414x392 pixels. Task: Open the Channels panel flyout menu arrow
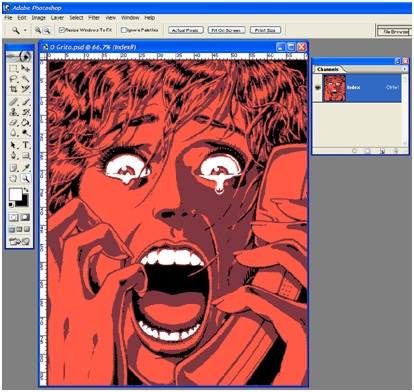coord(404,69)
